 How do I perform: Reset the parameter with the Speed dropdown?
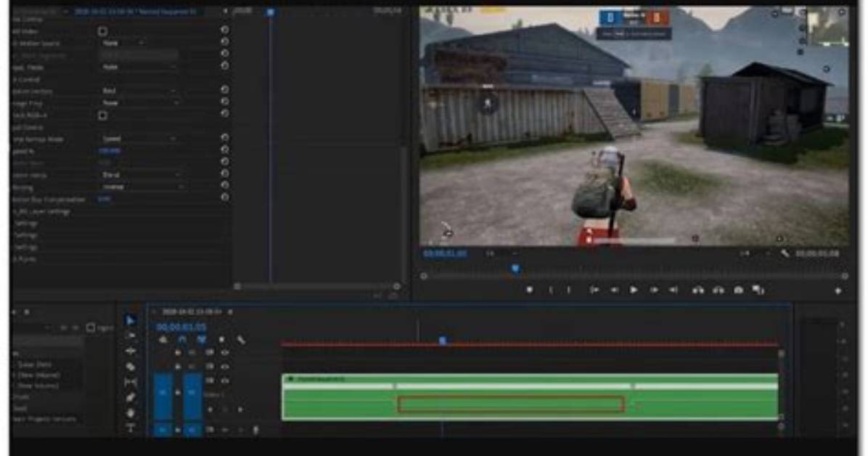(x=225, y=138)
